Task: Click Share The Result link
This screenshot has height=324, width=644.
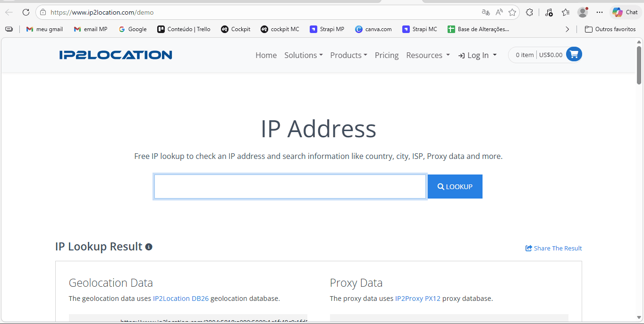Action: pyautogui.click(x=554, y=248)
